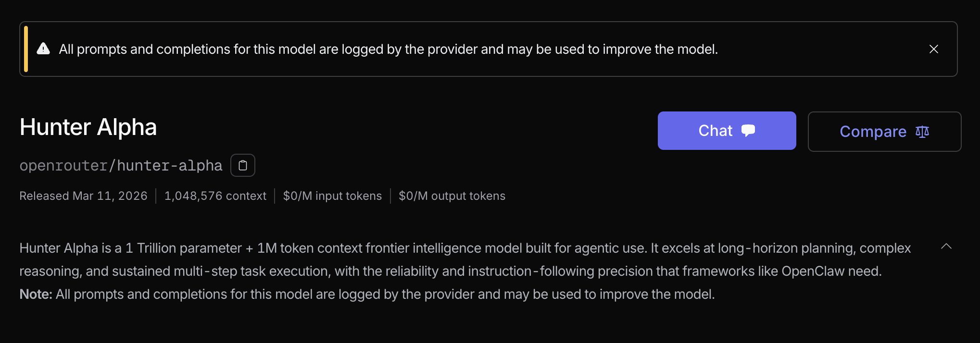Select the openrouter/hunter-alpha slug text
The height and width of the screenshot is (343, 980).
121,166
